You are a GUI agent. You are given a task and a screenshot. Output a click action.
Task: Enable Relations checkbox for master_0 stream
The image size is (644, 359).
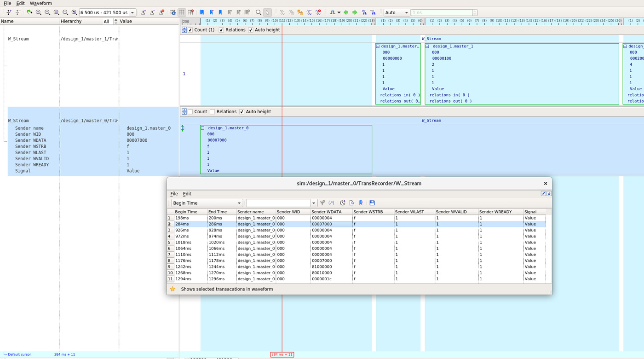[x=212, y=112]
